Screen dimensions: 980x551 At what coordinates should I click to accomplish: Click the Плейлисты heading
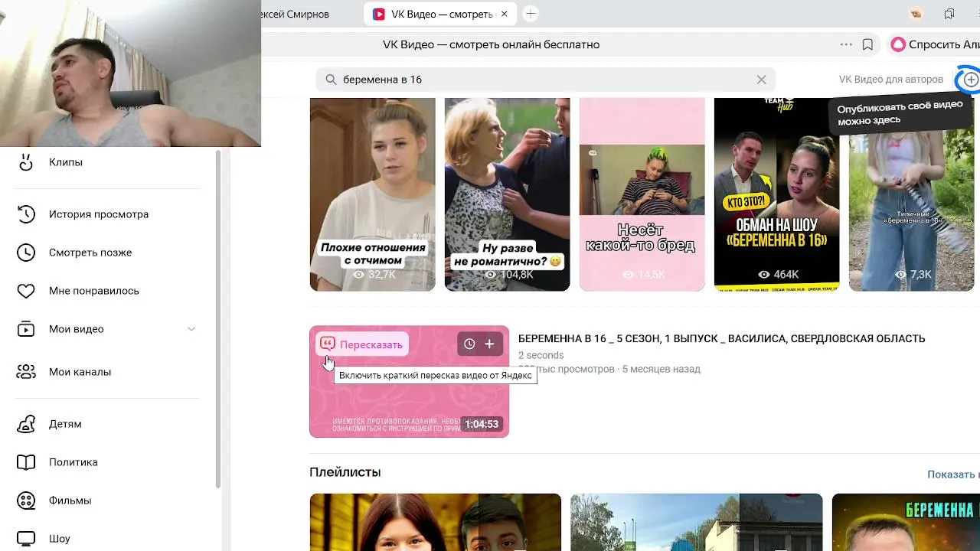pos(345,472)
